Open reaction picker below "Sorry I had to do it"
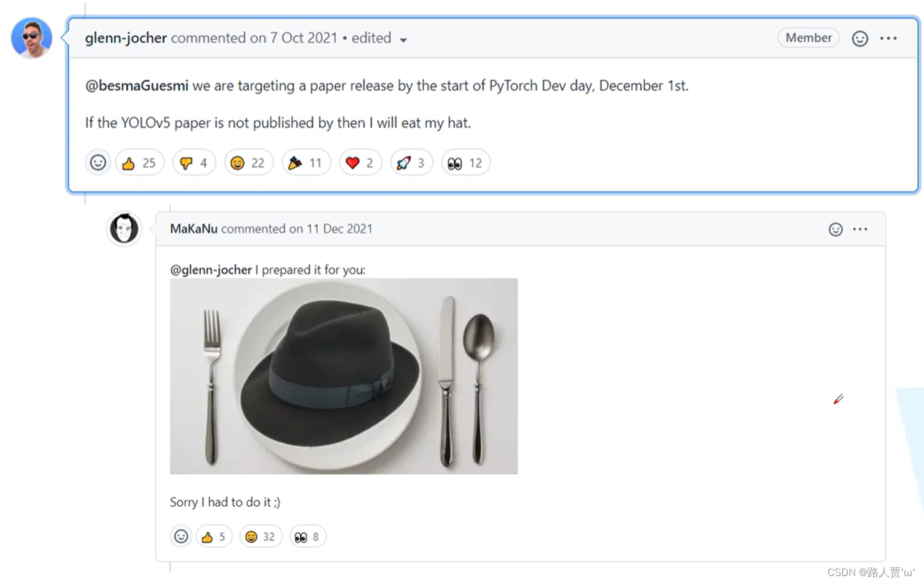The image size is (924, 584). pos(181,536)
